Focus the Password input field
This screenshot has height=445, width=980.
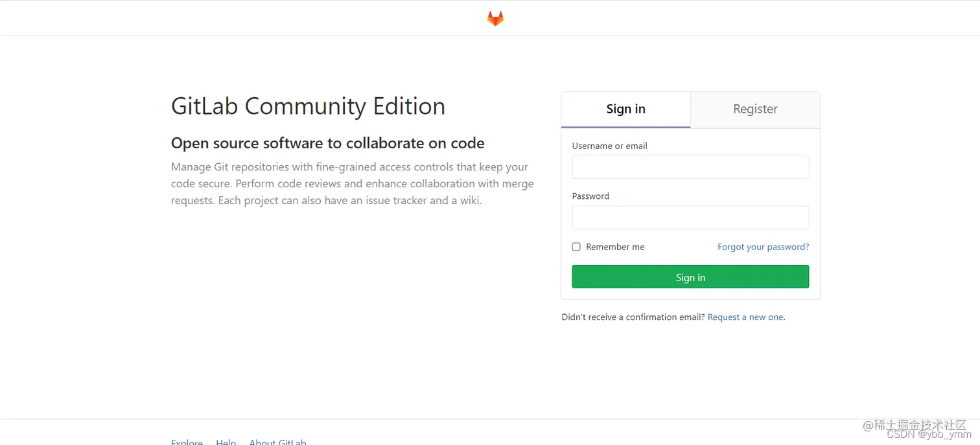690,217
